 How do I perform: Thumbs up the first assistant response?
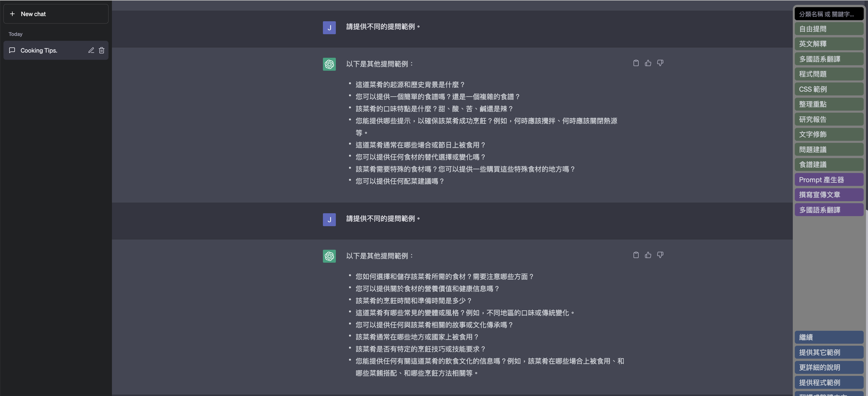(x=648, y=63)
